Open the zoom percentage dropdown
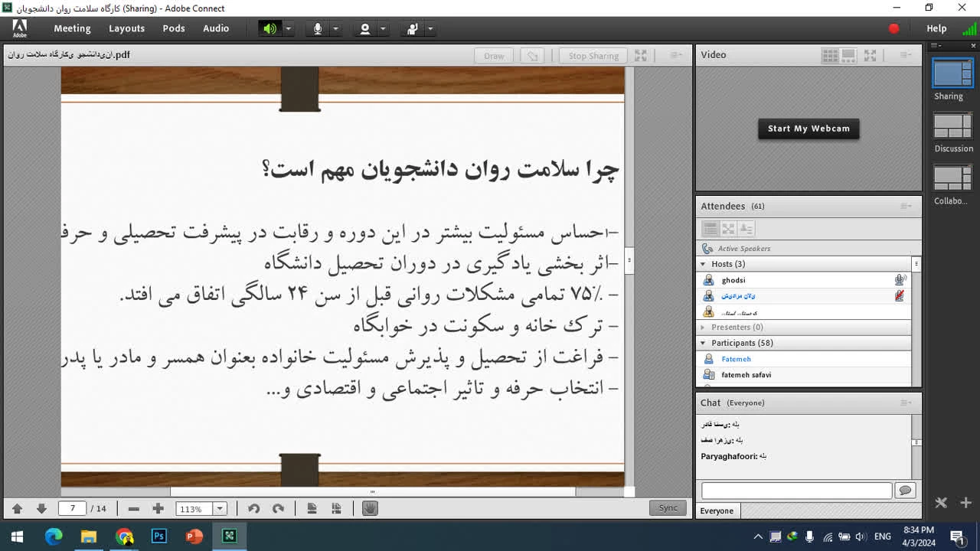The height and width of the screenshot is (551, 980). [220, 509]
